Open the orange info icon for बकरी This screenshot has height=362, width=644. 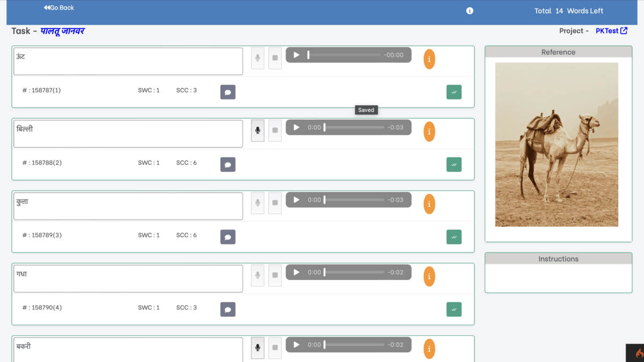click(429, 349)
